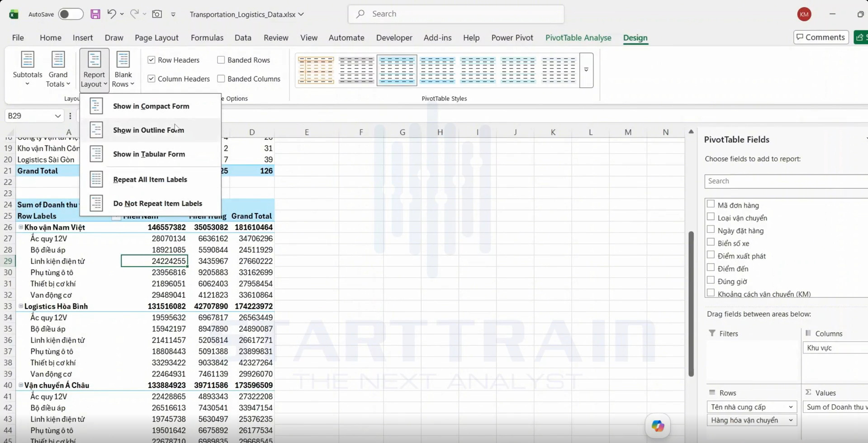Click the PivotTable Fields search box
The image size is (868, 443).
pos(786,181)
